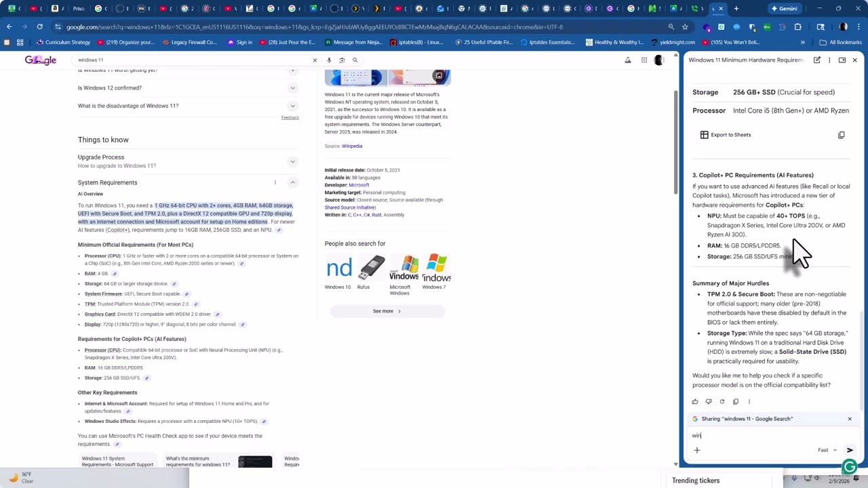This screenshot has width=868, height=488.
Task: Export the table to Sheets
Action: click(x=726, y=135)
